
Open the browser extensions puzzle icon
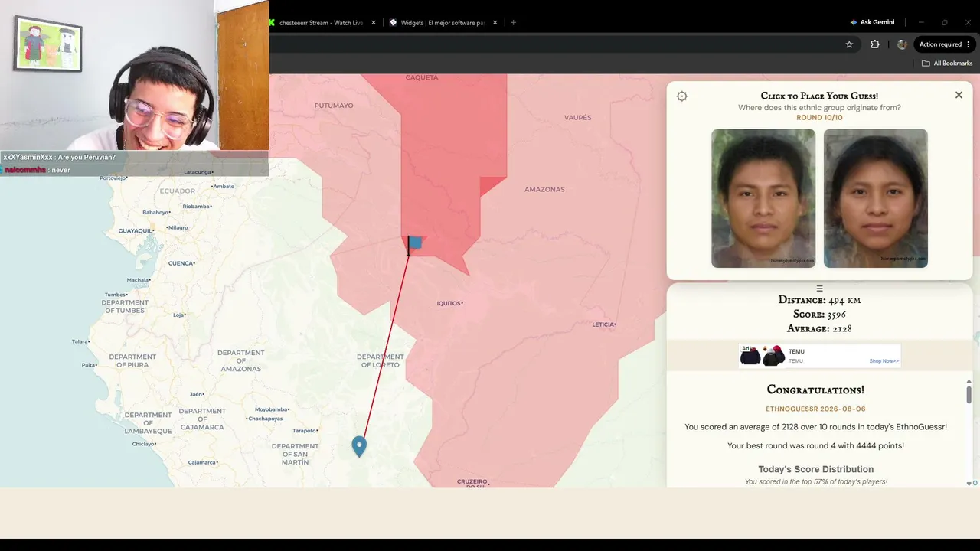875,44
